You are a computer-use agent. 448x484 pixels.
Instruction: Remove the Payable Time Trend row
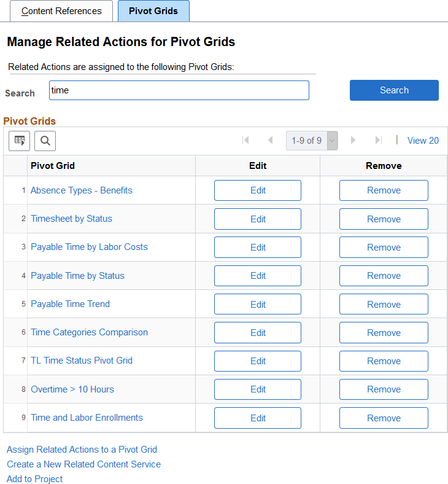pos(384,305)
